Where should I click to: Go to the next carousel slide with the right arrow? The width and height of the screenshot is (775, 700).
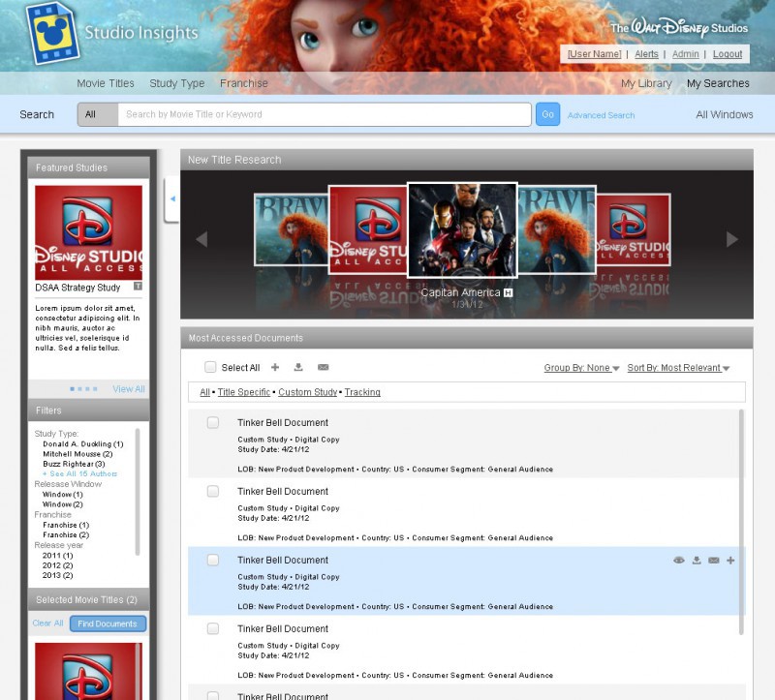click(x=732, y=239)
